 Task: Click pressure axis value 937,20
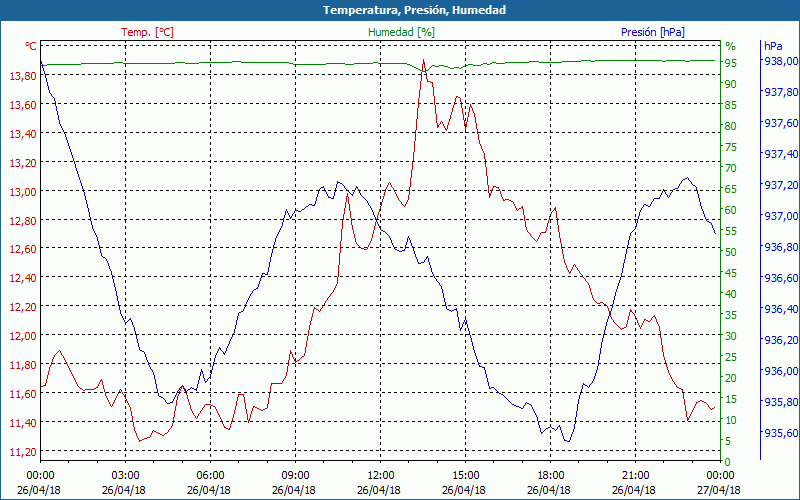[780, 185]
